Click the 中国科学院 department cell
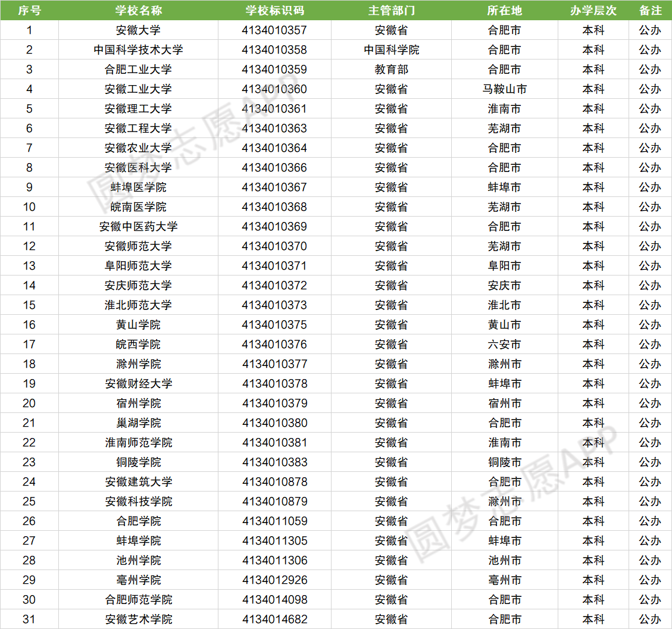The height and width of the screenshot is (629, 672). [x=391, y=50]
